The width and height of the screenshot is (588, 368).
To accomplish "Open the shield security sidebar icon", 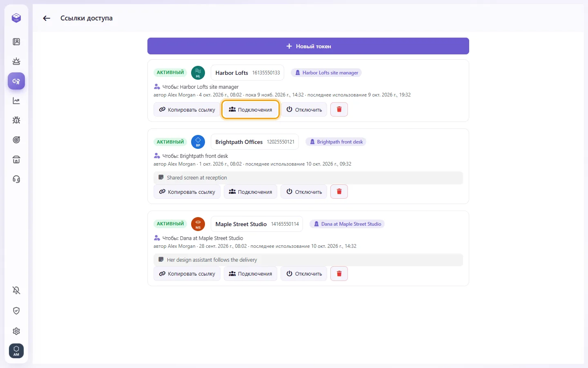I will point(16,311).
